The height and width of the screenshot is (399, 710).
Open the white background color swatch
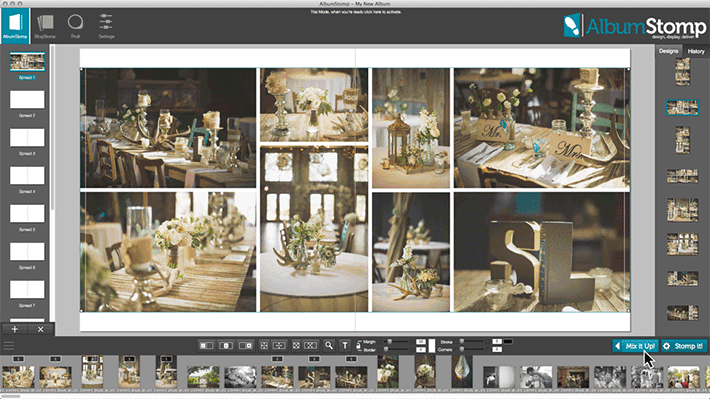(x=432, y=346)
